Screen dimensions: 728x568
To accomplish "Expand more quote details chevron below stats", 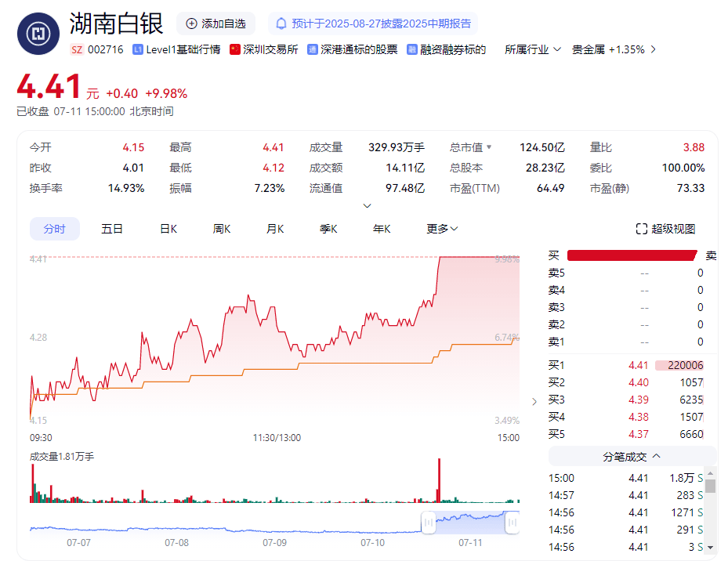I will (x=367, y=206).
